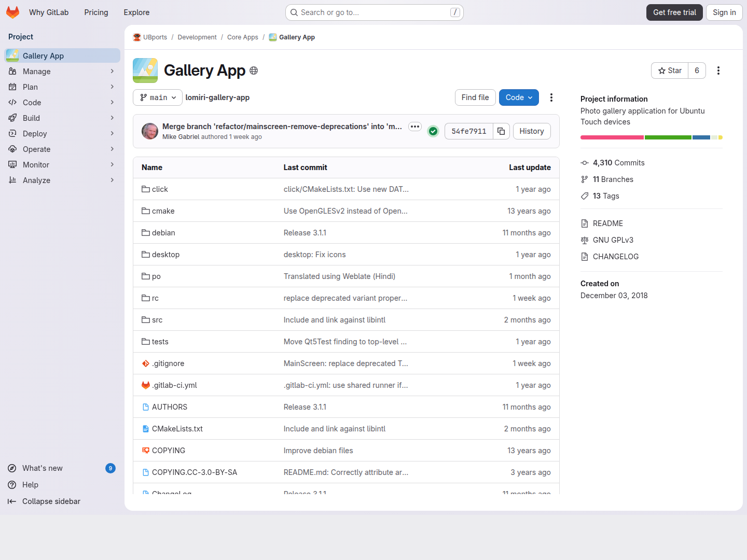Expand the Code sidebar section
The height and width of the screenshot is (560, 747).
pyautogui.click(x=62, y=103)
